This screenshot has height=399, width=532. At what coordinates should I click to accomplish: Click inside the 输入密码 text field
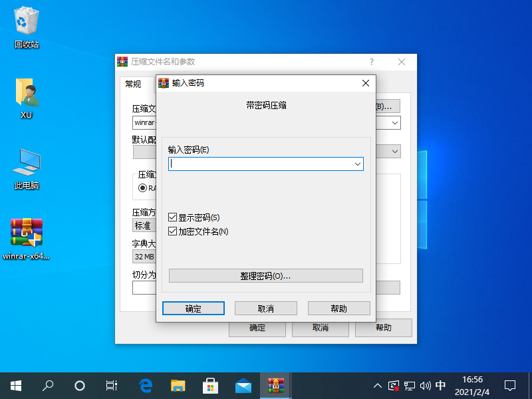[x=259, y=164]
